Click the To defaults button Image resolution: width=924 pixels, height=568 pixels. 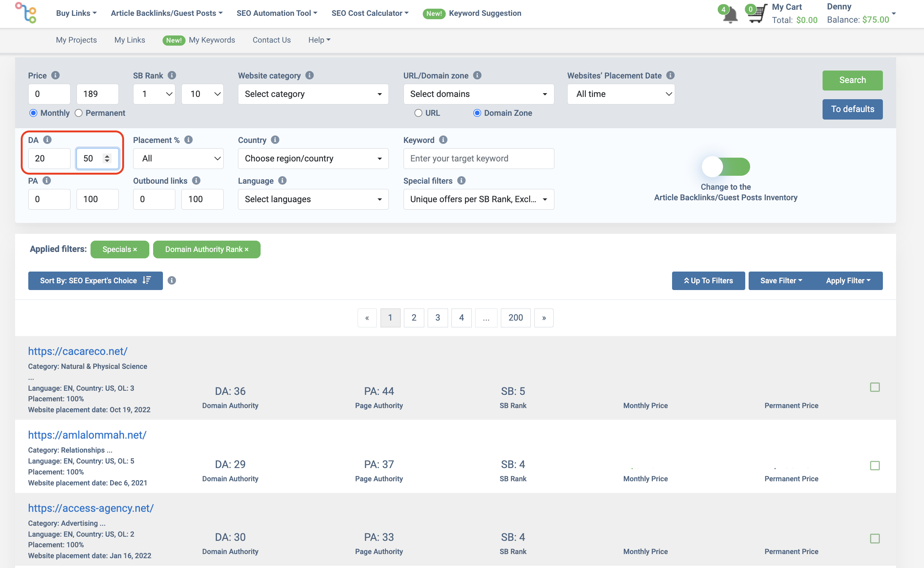click(x=853, y=109)
